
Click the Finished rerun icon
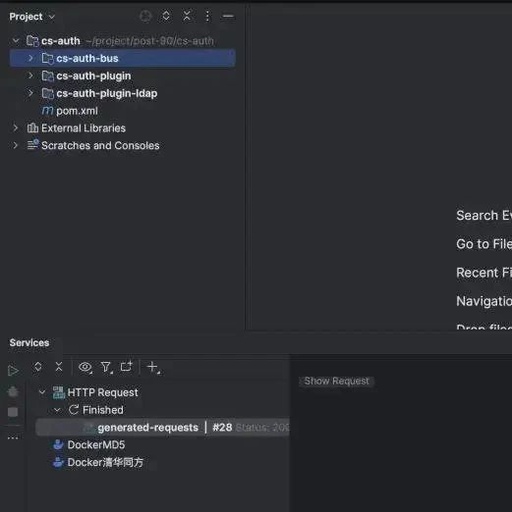74,410
